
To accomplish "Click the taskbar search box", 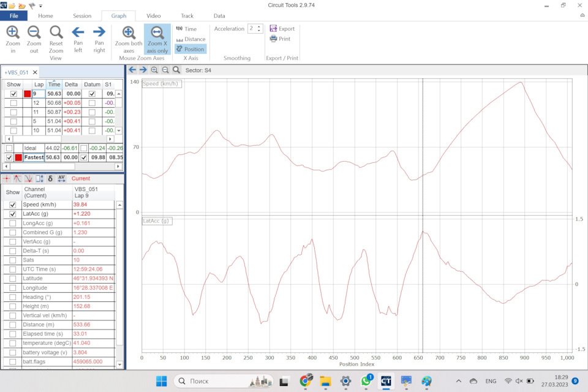I will pyautogui.click(x=224, y=381).
